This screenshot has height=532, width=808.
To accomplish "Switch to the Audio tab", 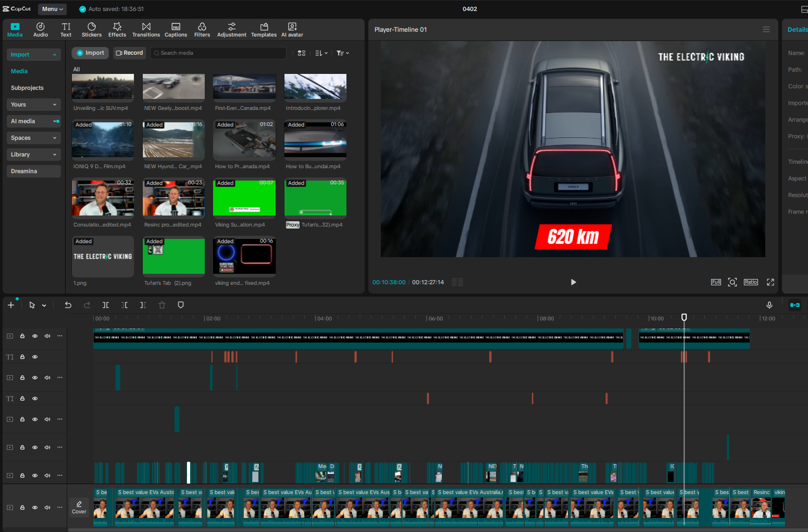I will (40, 29).
